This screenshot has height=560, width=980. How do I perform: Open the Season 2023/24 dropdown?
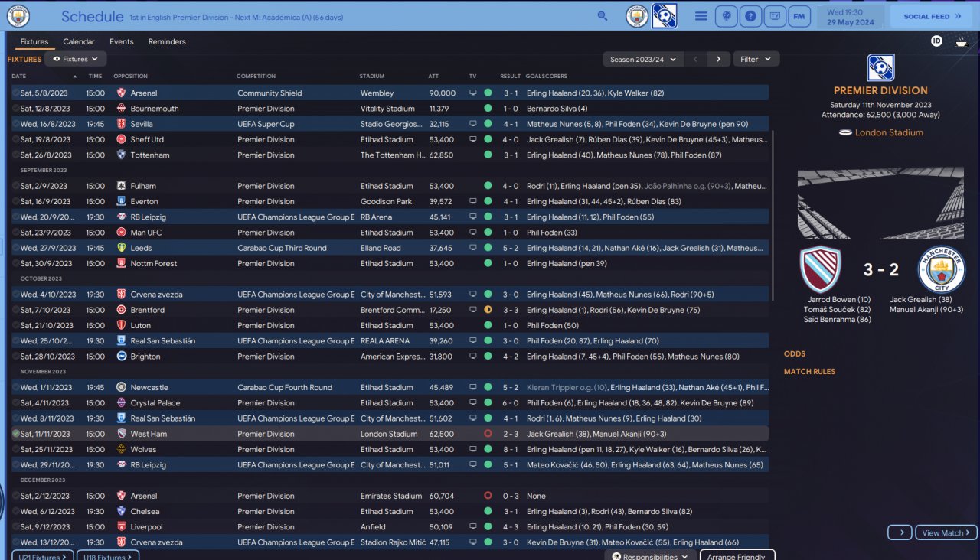pos(643,59)
